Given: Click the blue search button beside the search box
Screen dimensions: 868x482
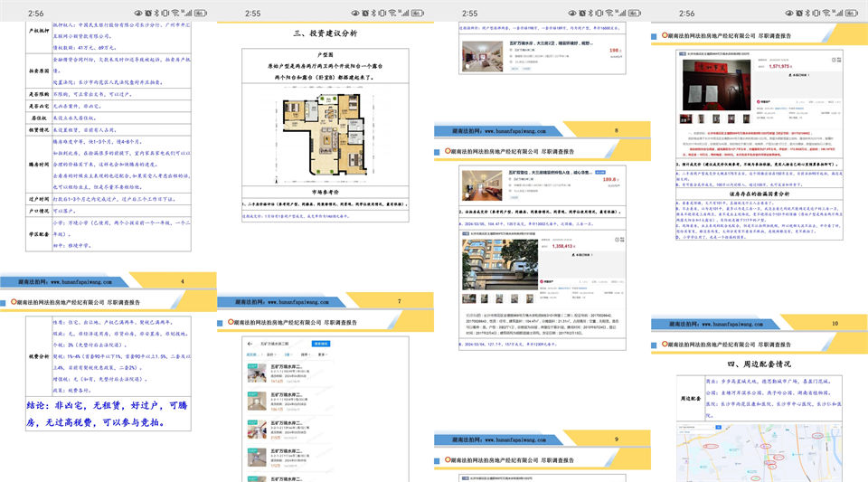Looking at the screenshot, I should [322, 344].
